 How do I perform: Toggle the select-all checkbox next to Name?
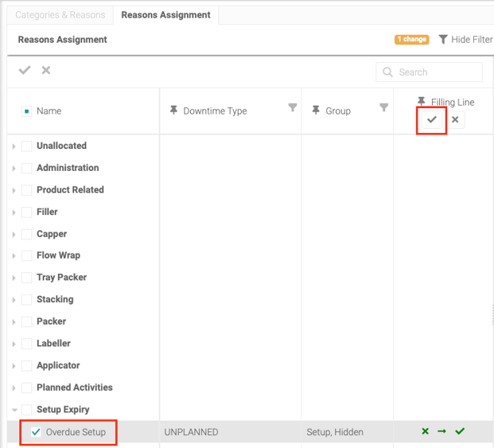point(26,111)
